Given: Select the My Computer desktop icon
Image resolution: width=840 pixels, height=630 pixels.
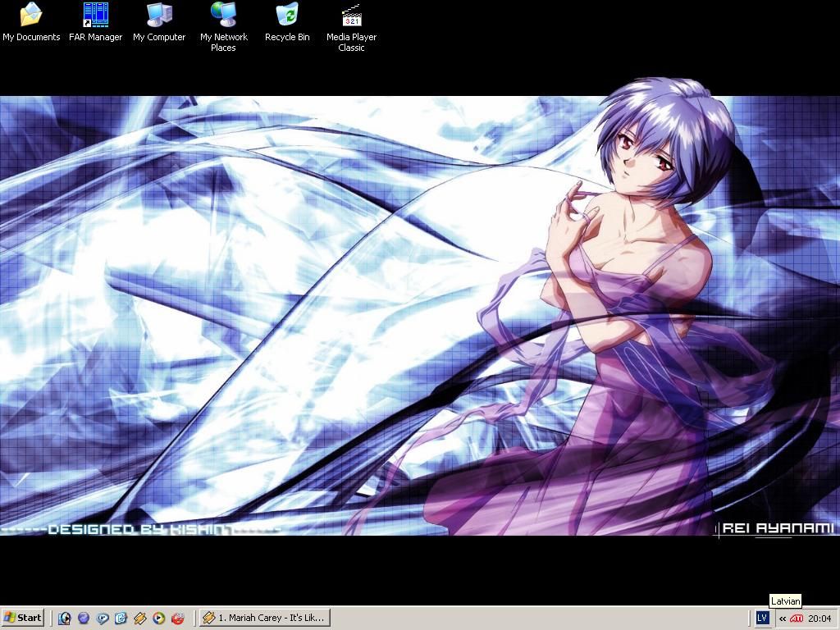Looking at the screenshot, I should pos(159,21).
